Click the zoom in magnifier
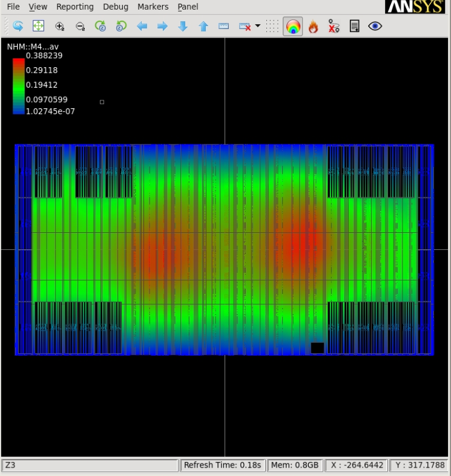 pyautogui.click(x=59, y=26)
